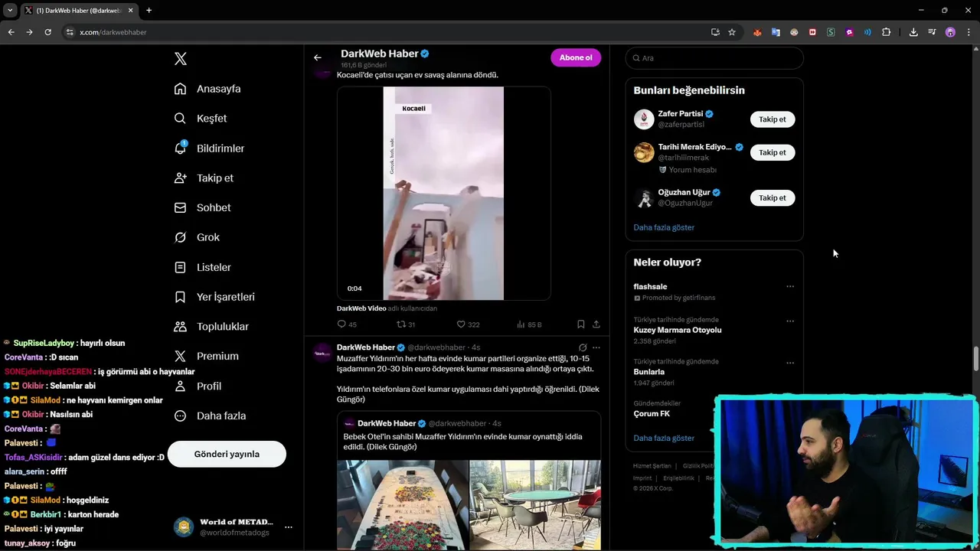View analytics showing 85 B views
The height and width of the screenshot is (551, 980).
coord(528,324)
